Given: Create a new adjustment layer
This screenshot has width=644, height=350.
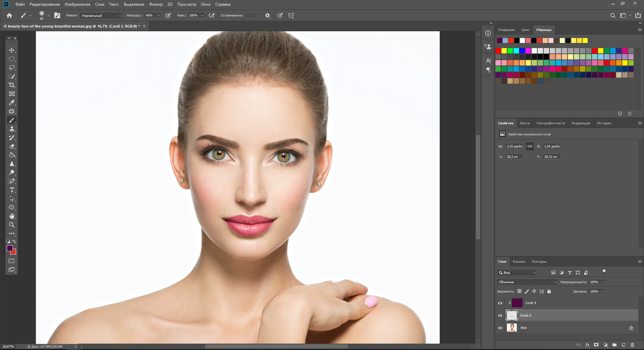Looking at the screenshot, I should click(x=605, y=345).
